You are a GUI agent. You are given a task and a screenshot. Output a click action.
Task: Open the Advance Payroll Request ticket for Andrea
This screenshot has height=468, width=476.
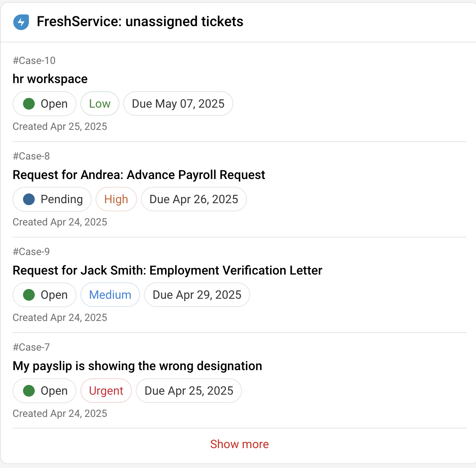point(139,175)
